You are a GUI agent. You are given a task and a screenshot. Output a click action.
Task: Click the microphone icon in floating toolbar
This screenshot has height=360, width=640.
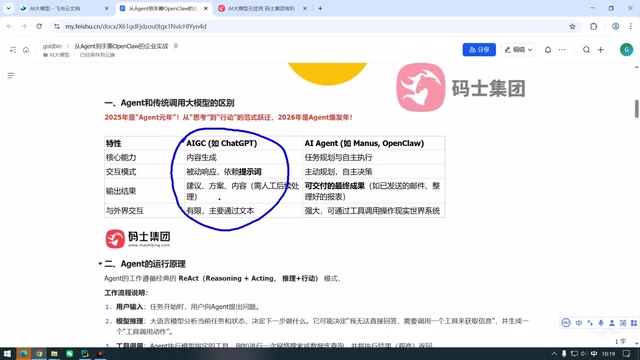click(601, 322)
